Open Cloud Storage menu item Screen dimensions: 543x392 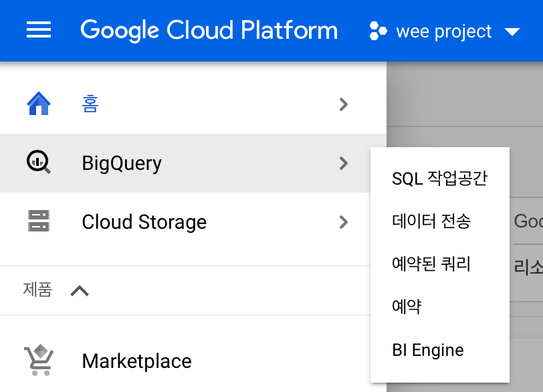pos(144,222)
